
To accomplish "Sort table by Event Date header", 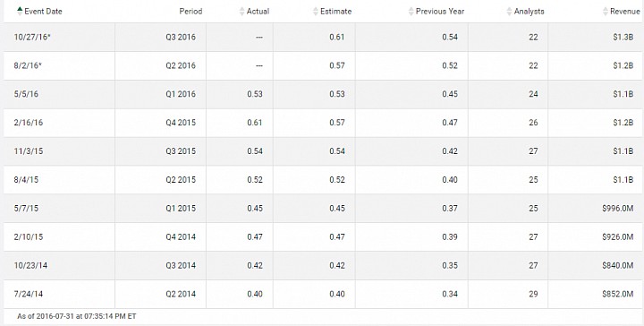I will 43,12.
